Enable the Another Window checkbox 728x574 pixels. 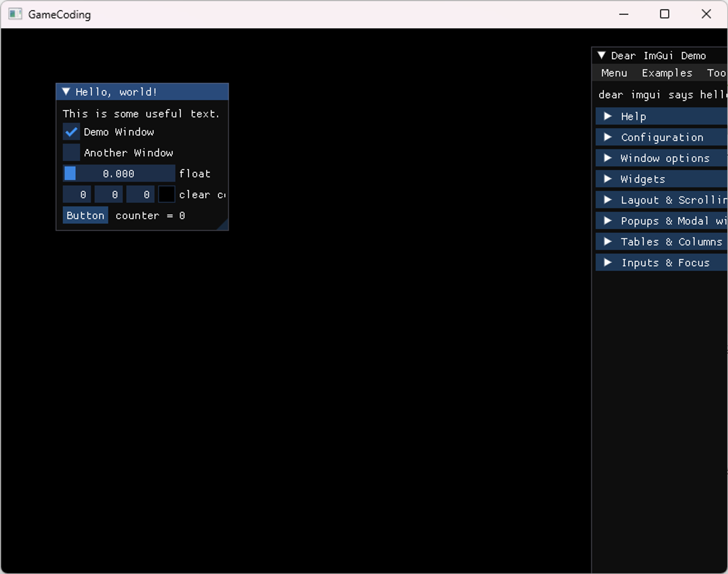(71, 153)
